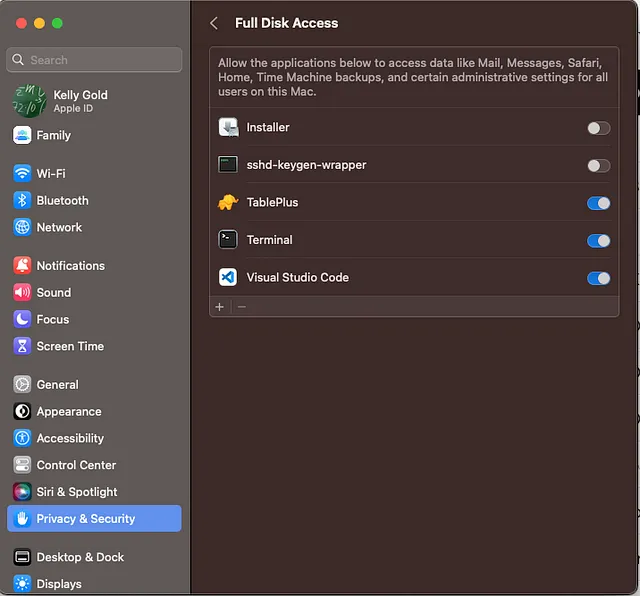Turn off Terminal's Full Disk Access
This screenshot has height=596, width=640.
click(598, 240)
